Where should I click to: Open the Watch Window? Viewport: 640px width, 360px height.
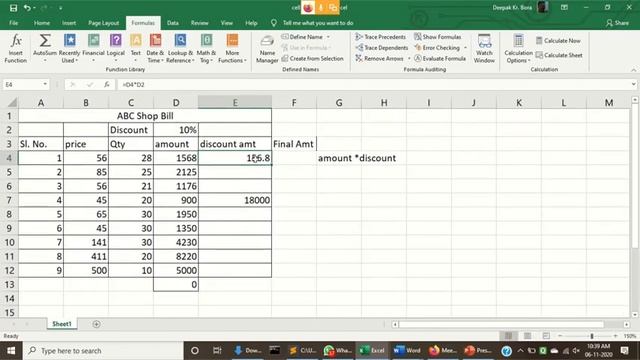point(484,48)
